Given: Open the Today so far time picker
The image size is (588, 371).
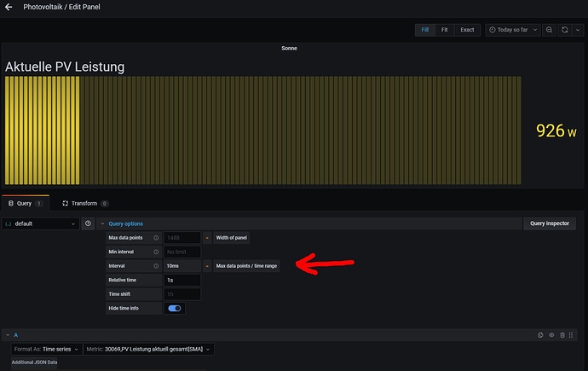Looking at the screenshot, I should click(x=513, y=30).
